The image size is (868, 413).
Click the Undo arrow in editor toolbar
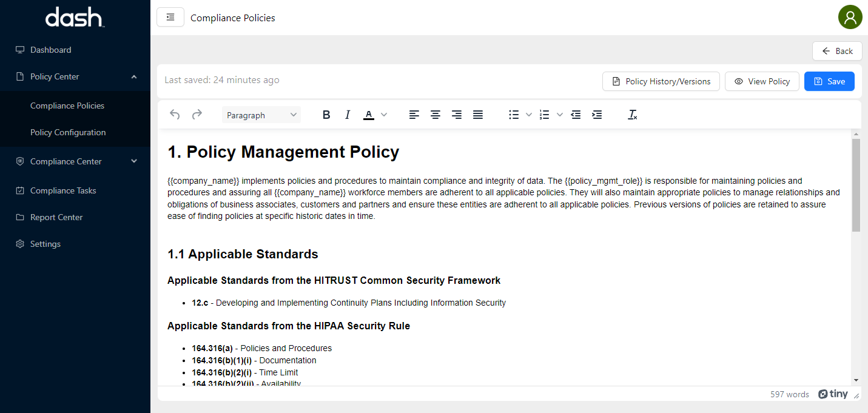[x=175, y=115]
